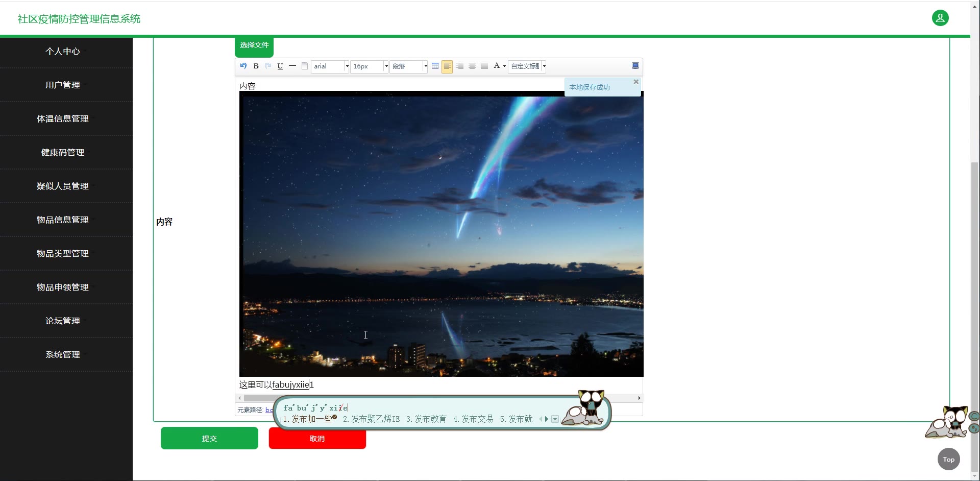Click editor horizontal scrollbar left arrow
The height and width of the screenshot is (481, 980).
click(239, 398)
